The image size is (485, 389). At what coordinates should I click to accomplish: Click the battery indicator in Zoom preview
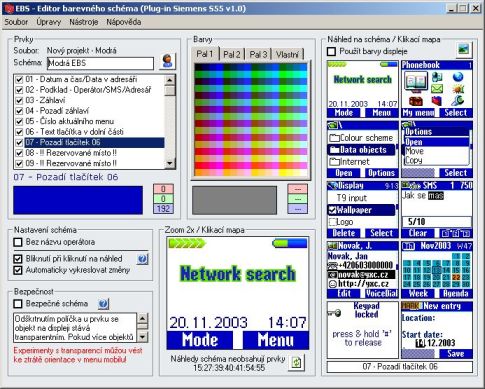(x=290, y=243)
